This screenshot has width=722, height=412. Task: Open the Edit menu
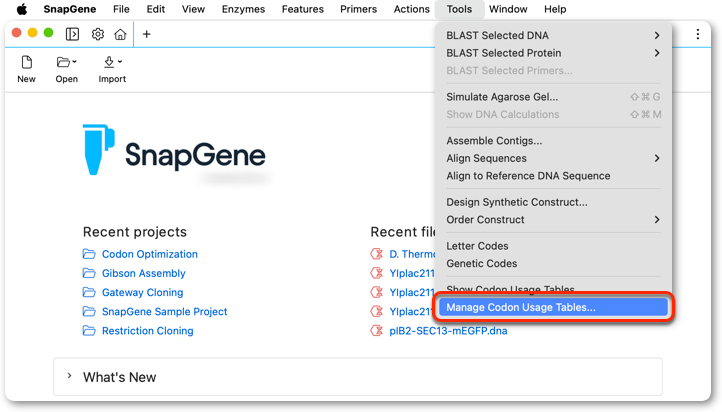(156, 9)
